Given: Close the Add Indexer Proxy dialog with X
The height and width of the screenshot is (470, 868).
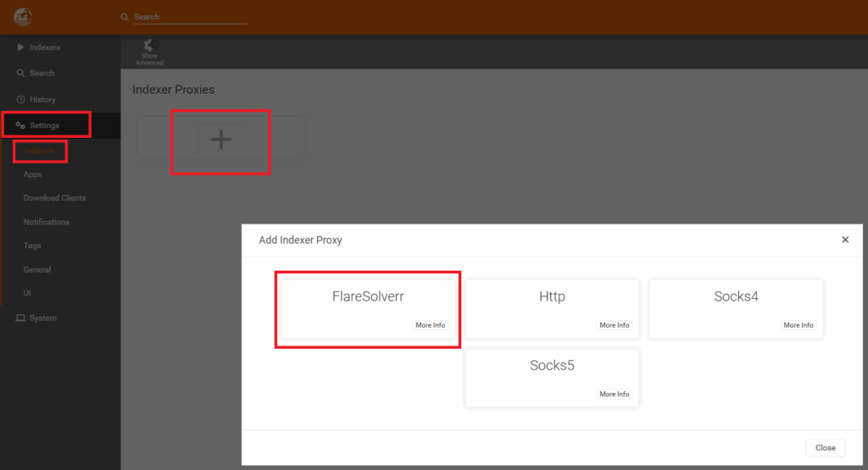Looking at the screenshot, I should (845, 240).
